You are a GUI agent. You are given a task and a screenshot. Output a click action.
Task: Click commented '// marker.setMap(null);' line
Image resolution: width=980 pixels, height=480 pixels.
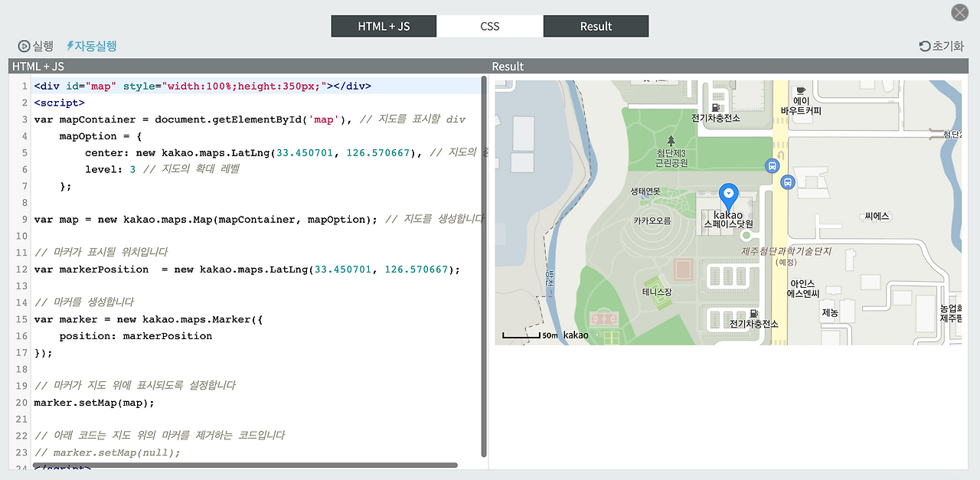pos(107,452)
